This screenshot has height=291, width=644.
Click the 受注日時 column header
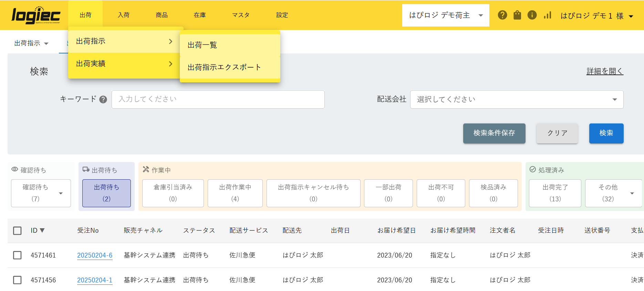click(551, 230)
